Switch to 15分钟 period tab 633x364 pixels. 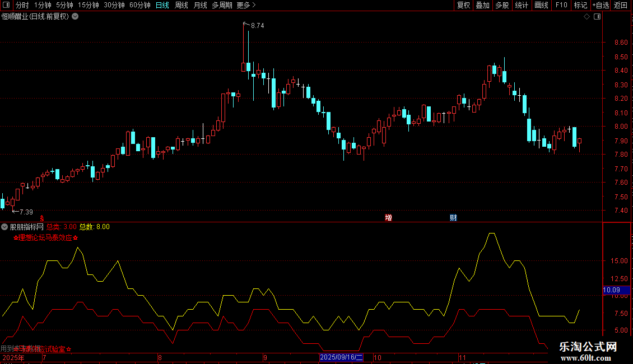click(88, 5)
